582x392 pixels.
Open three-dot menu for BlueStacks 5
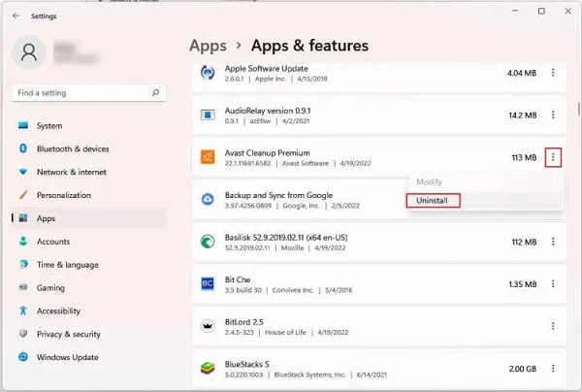coord(553,369)
